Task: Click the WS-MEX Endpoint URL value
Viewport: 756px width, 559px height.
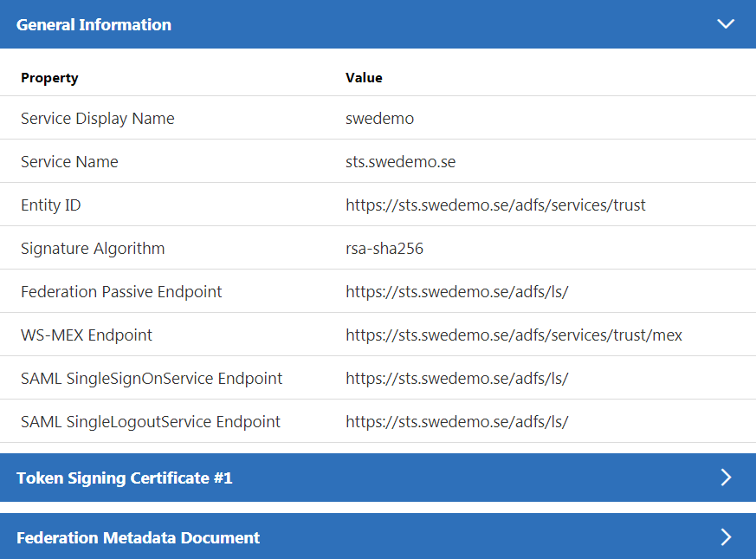Action: [x=514, y=335]
